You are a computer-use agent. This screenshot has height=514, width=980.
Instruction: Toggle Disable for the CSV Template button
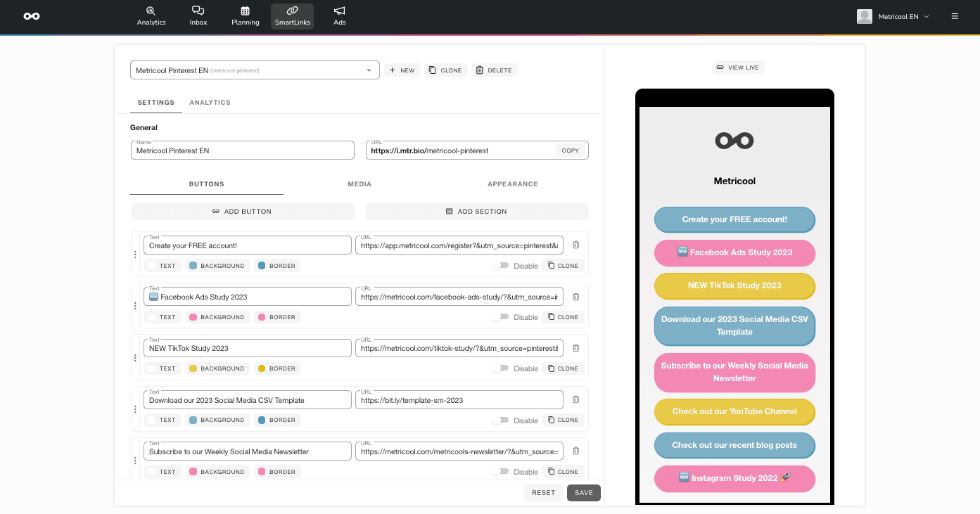tap(500, 420)
